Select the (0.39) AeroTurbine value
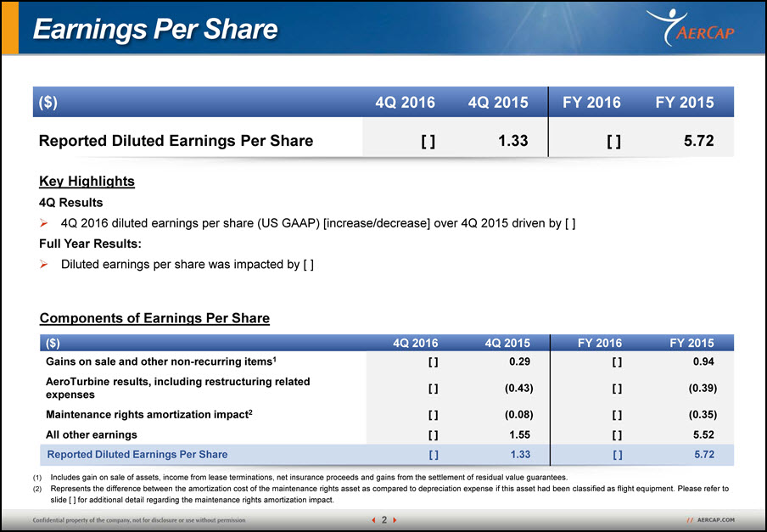The width and height of the screenshot is (767, 532). coord(703,389)
